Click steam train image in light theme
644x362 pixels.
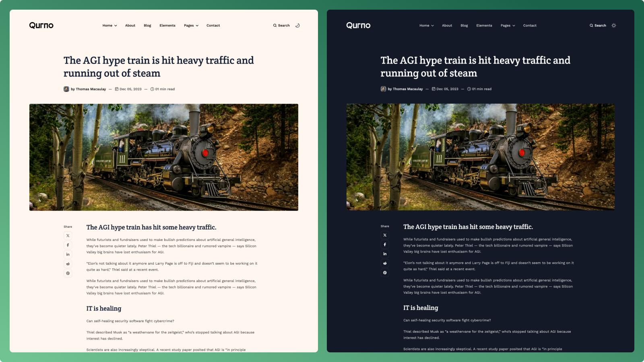click(164, 157)
